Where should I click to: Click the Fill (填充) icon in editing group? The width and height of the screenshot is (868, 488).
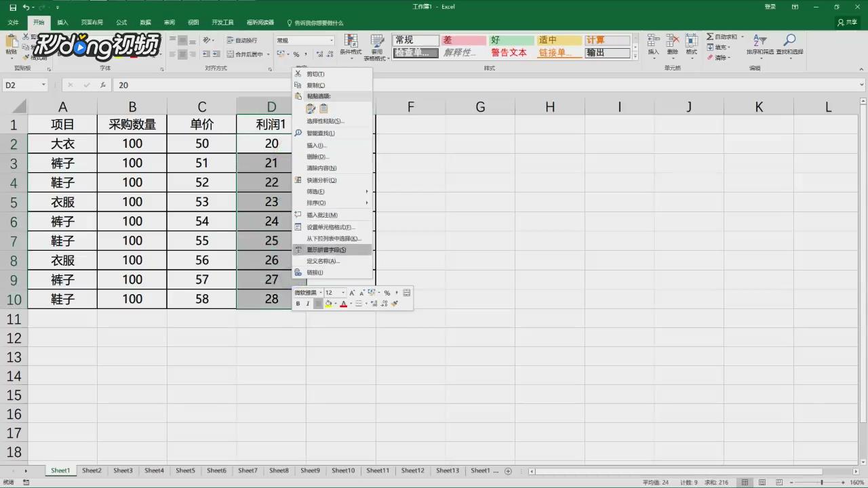pos(710,47)
